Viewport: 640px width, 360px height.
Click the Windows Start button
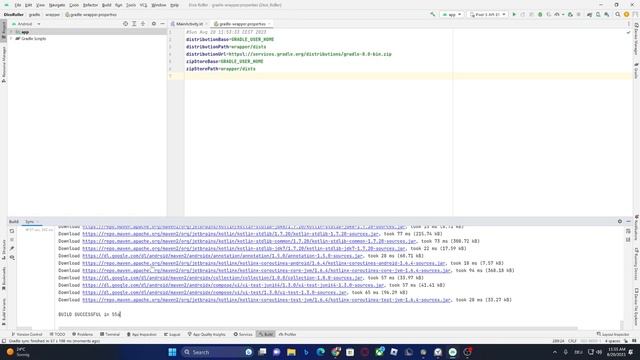point(172,352)
